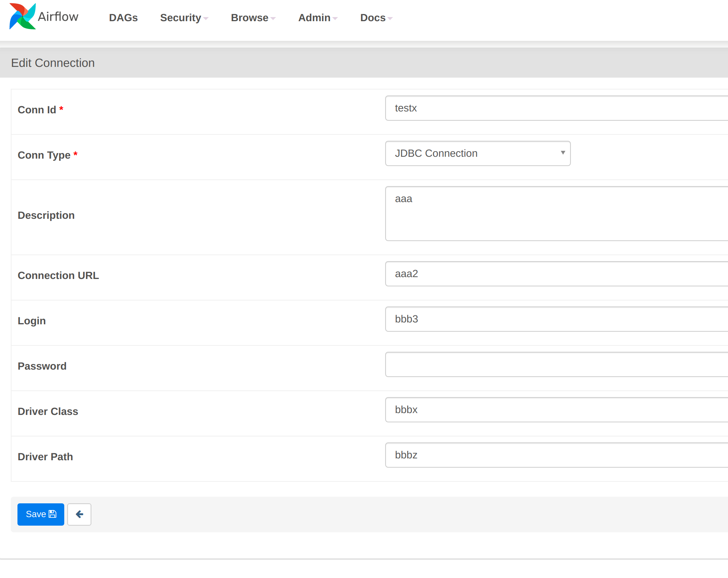Click the Save button
Image resolution: width=728 pixels, height=578 pixels.
(x=40, y=514)
